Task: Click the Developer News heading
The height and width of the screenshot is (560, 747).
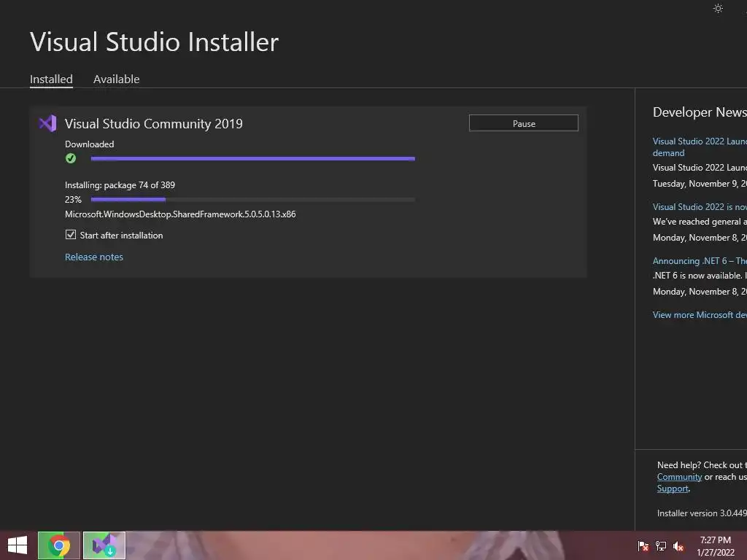Action: point(700,112)
